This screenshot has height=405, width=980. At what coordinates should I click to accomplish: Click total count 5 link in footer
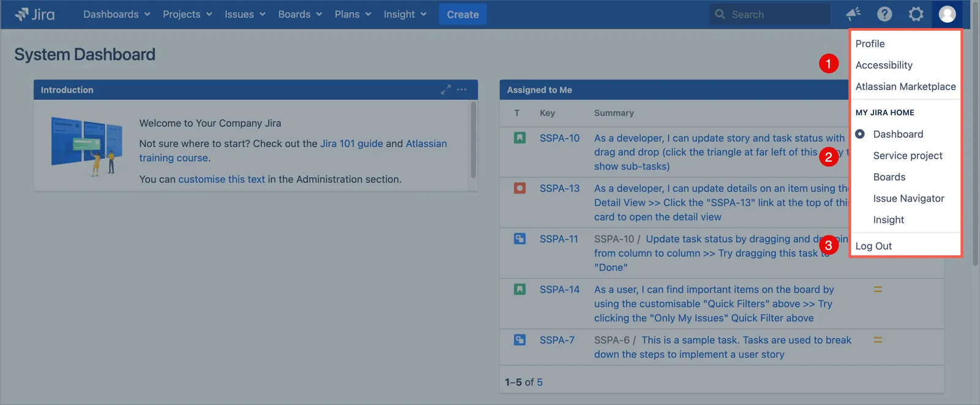click(x=540, y=382)
